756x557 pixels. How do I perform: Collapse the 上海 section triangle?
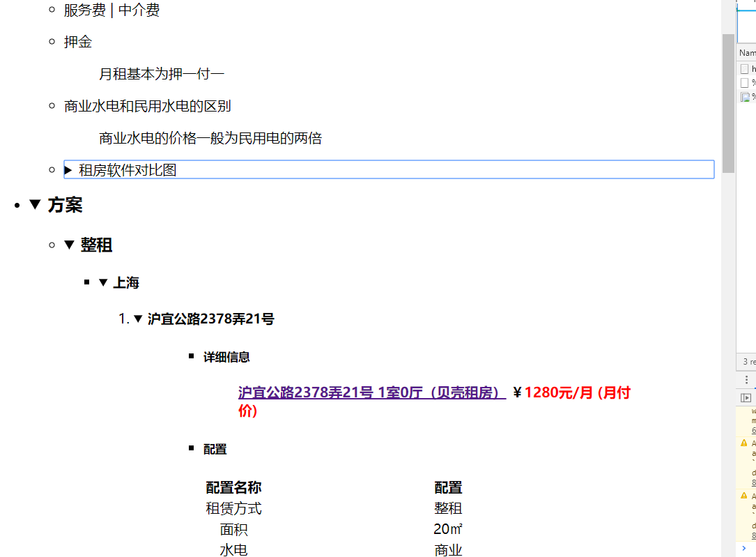[x=103, y=282]
